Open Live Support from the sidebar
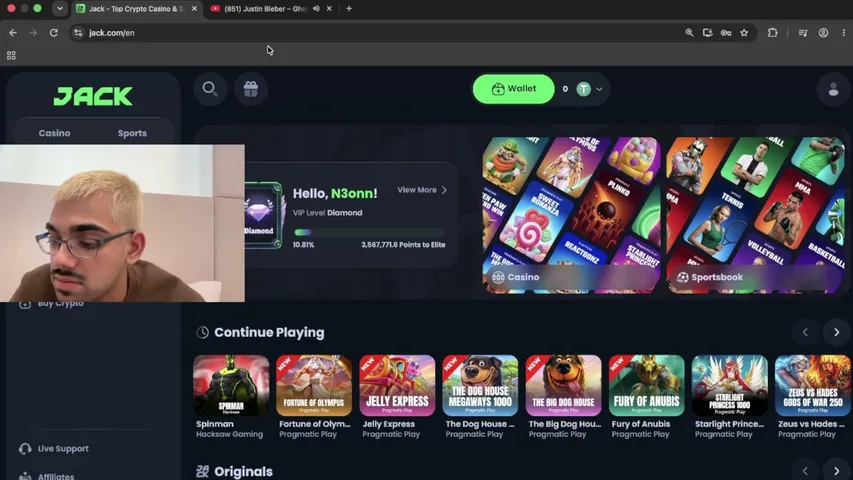 tap(54, 448)
